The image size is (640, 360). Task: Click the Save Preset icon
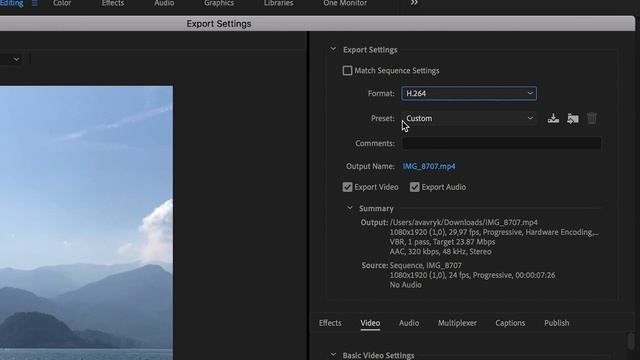point(553,118)
